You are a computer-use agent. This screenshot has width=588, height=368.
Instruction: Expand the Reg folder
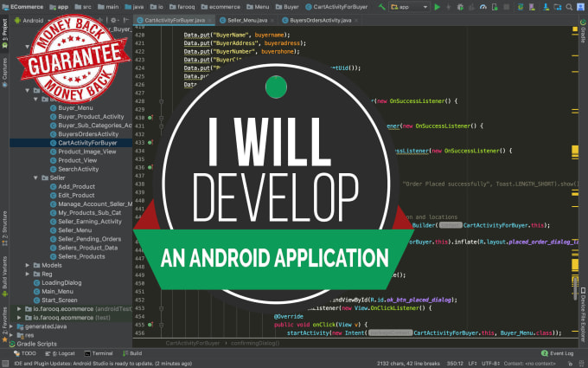tap(28, 274)
